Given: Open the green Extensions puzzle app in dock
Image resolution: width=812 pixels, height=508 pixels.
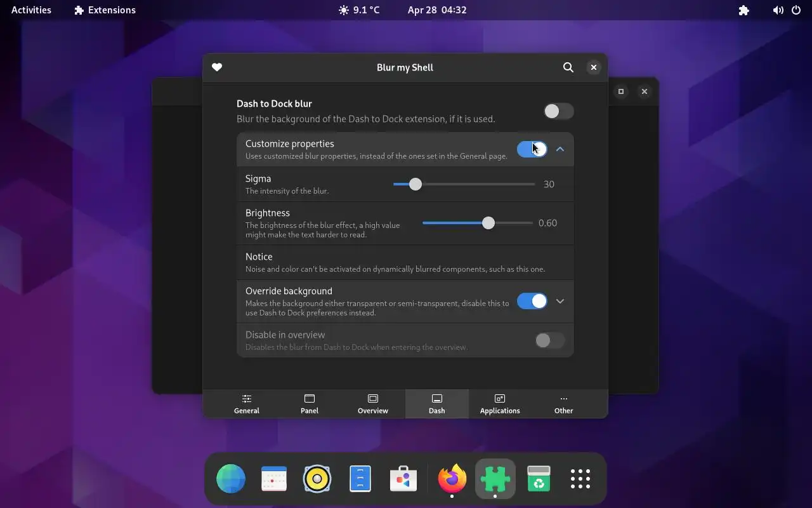Looking at the screenshot, I should pyautogui.click(x=495, y=479).
